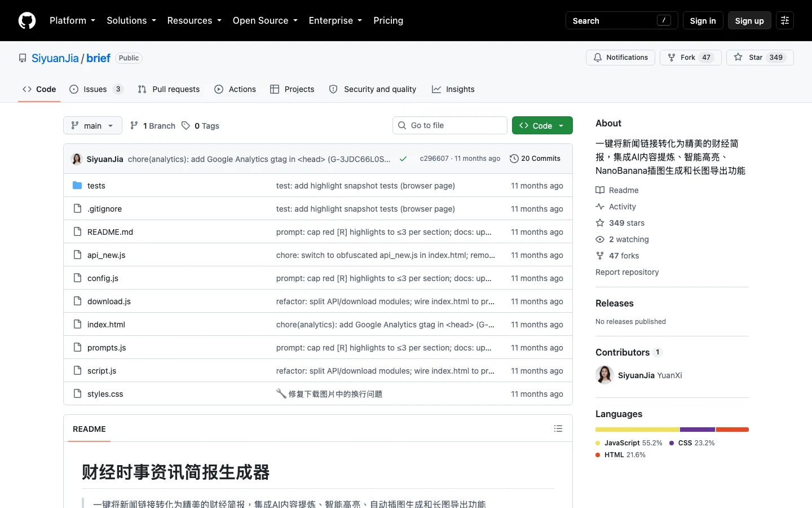Open the index.html file

[x=106, y=325]
